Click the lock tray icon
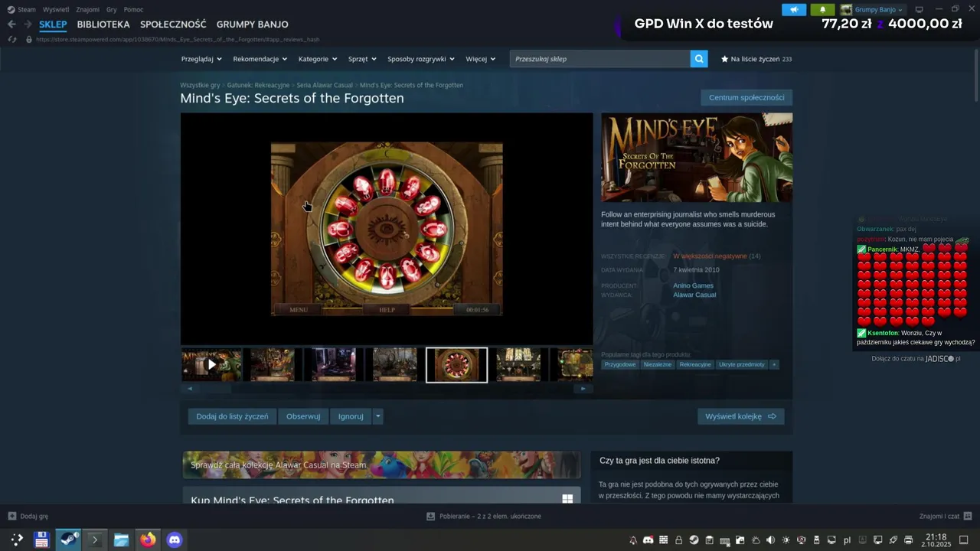Image resolution: width=980 pixels, height=551 pixels. click(679, 540)
